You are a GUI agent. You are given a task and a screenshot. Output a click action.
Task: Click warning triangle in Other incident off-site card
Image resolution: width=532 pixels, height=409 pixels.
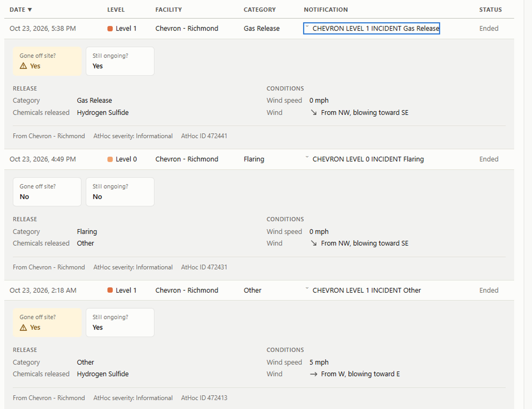click(x=23, y=328)
